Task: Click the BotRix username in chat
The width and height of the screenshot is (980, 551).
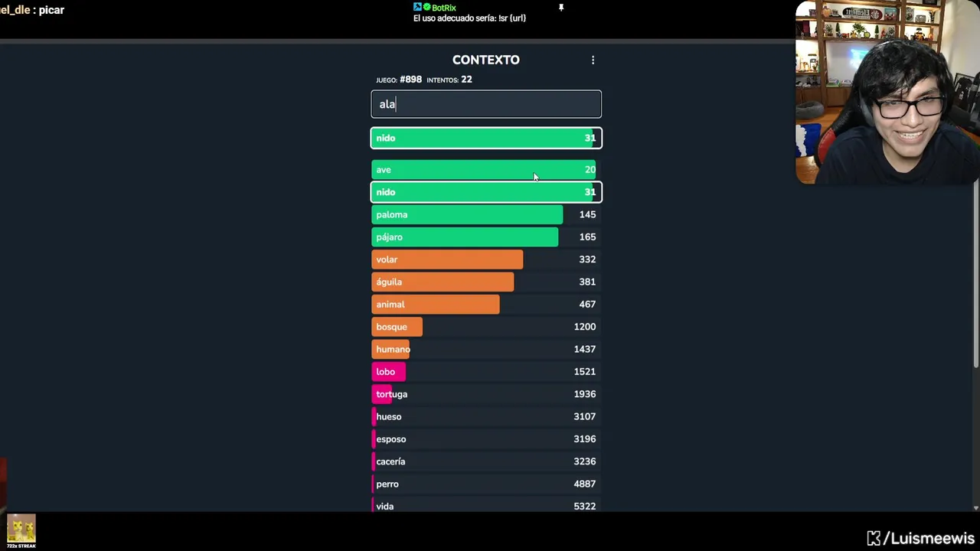Action: pos(444,8)
